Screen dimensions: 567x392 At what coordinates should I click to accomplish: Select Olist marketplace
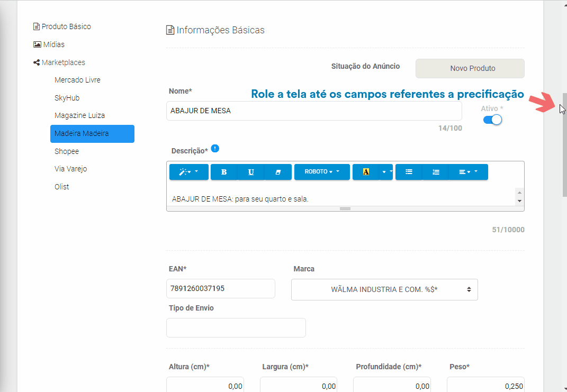click(x=61, y=187)
